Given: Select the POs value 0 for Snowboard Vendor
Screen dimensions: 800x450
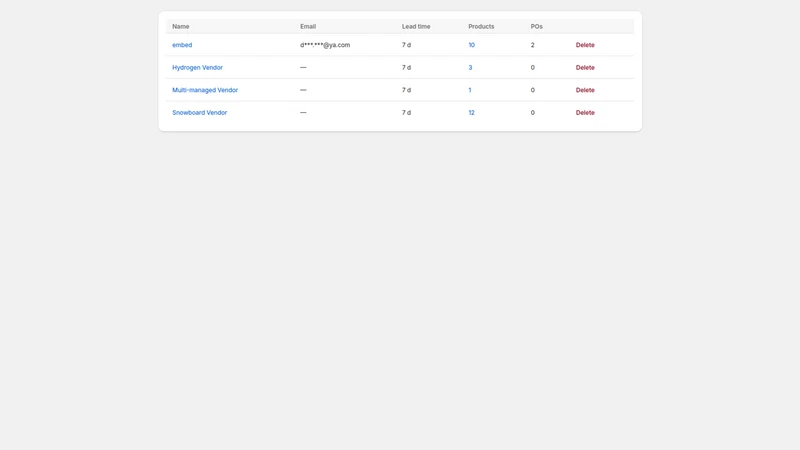Looking at the screenshot, I should tap(532, 112).
